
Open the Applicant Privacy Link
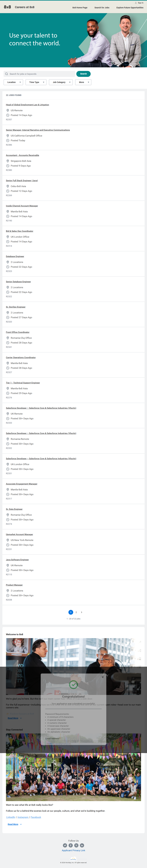[x=73, y=850]
